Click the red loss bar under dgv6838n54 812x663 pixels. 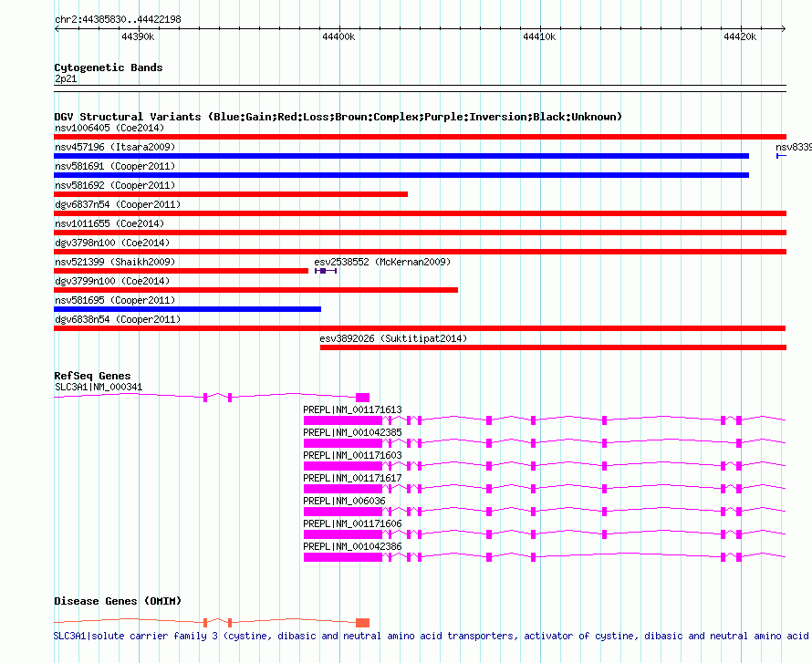[420, 328]
